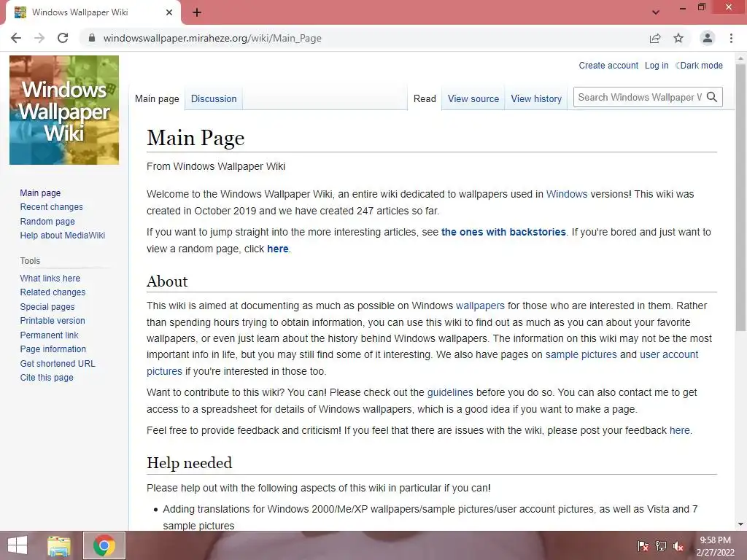Click the network tray icon

pos(661,546)
